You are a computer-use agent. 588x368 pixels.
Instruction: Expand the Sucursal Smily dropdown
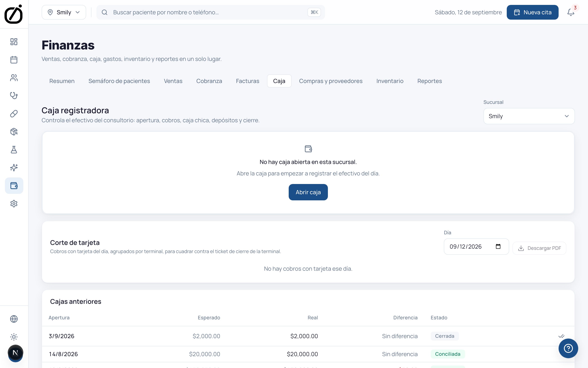coord(529,116)
